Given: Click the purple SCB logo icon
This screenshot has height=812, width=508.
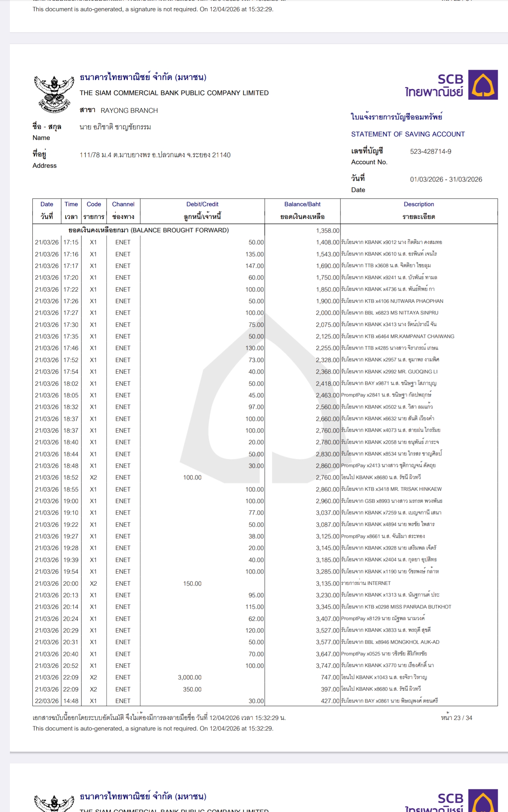Looking at the screenshot, I should pos(483,85).
